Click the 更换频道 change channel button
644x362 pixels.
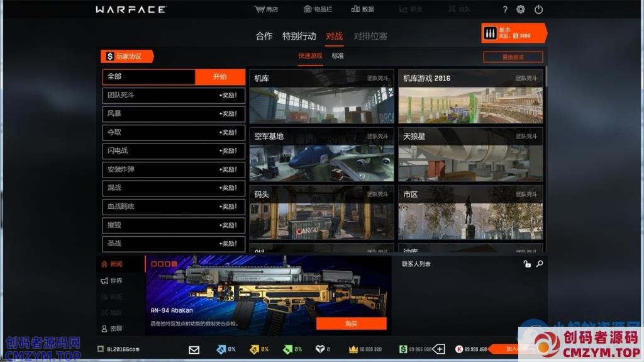click(513, 57)
